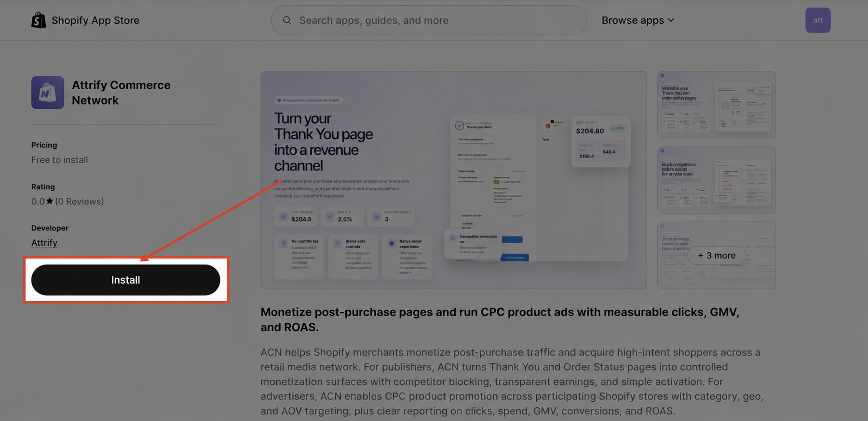Open the Attrify developer link

(44, 243)
